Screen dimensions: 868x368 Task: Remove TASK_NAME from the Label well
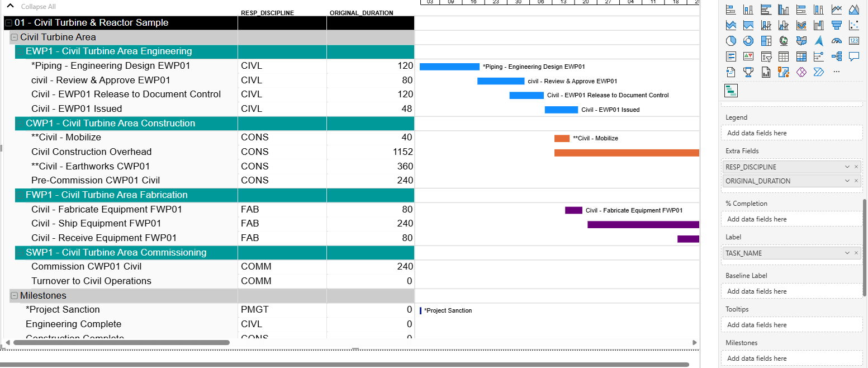coord(857,253)
